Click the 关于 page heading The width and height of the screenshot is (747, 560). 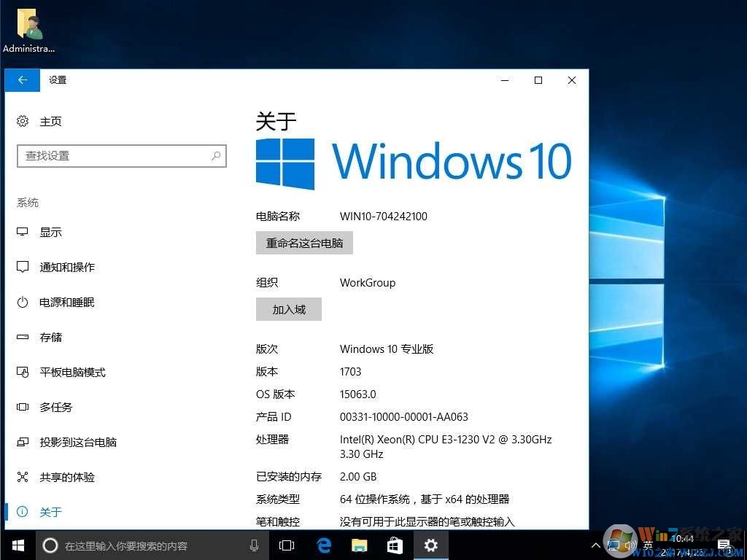pyautogui.click(x=276, y=121)
